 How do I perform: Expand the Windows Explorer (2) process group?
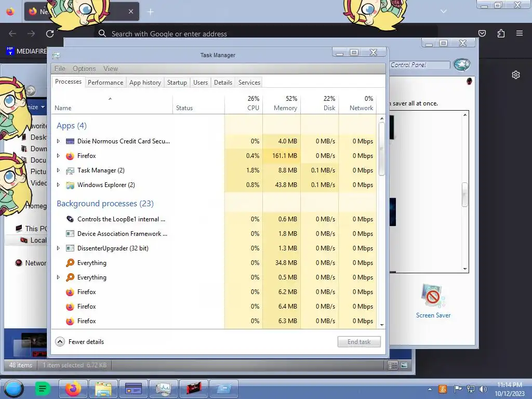(58, 185)
